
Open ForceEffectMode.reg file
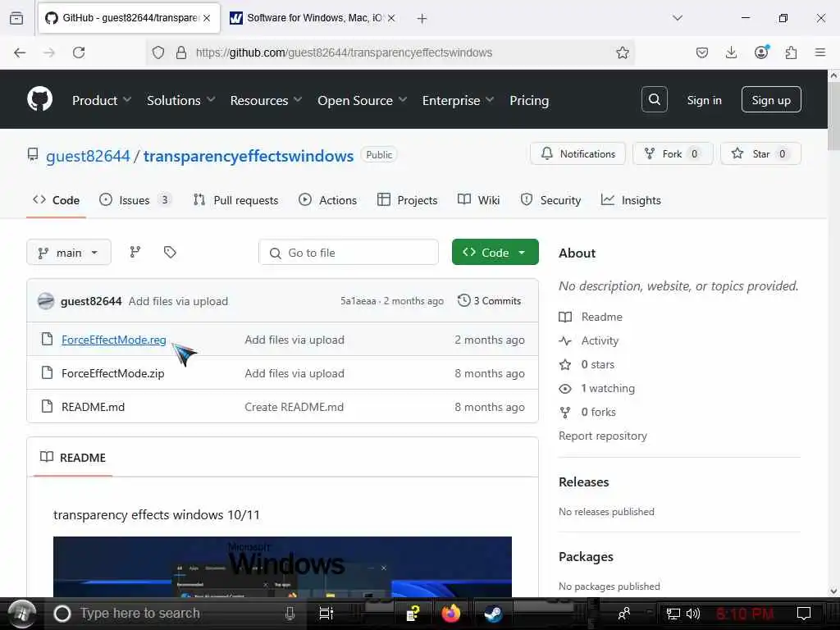coord(113,340)
